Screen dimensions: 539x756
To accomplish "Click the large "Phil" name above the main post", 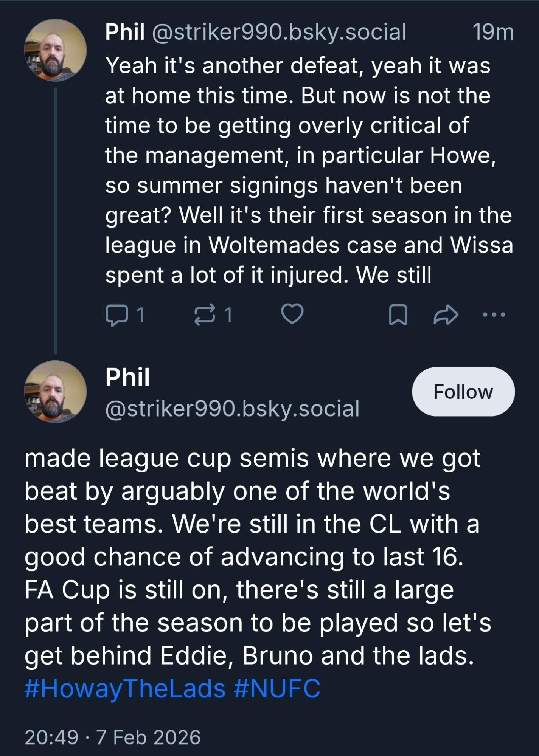I will [x=127, y=377].
